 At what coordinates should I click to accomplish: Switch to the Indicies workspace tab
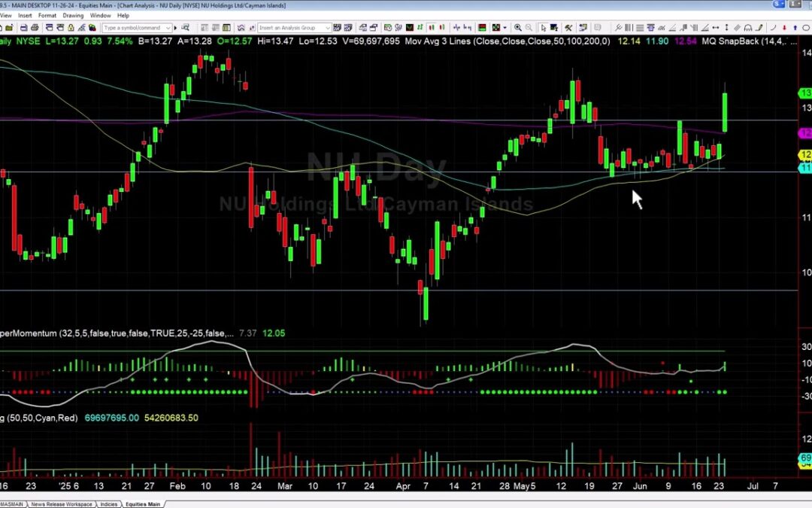109,503
